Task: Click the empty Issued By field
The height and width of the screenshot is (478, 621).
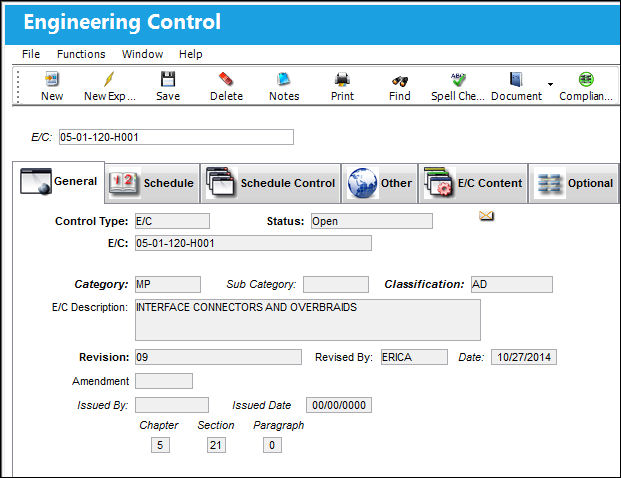Action: tap(172, 405)
